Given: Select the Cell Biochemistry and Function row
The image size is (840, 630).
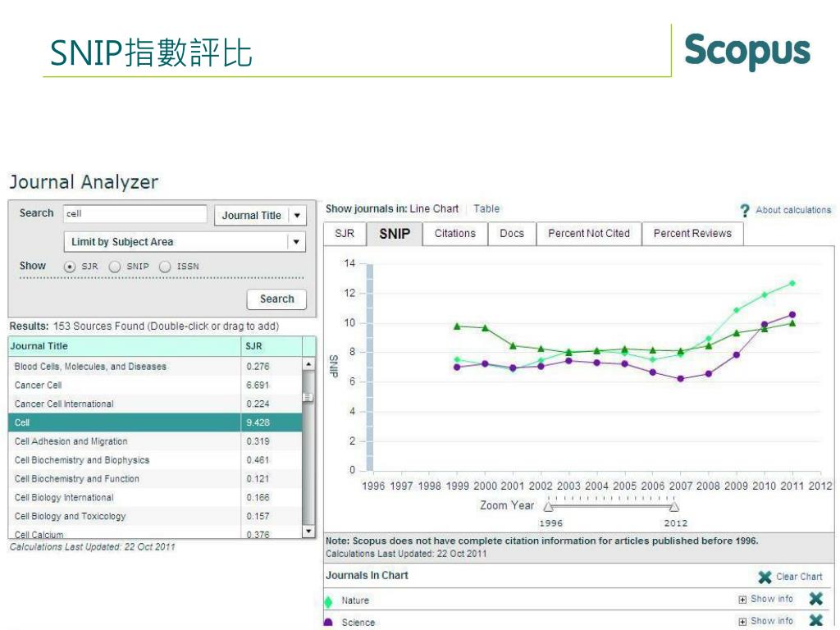Looking at the screenshot, I should point(155,479).
